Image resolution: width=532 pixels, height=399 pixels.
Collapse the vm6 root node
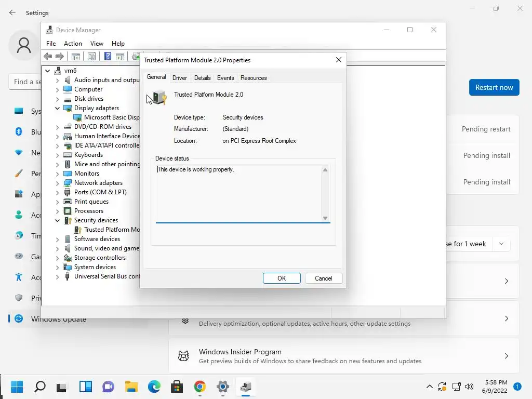click(x=47, y=71)
